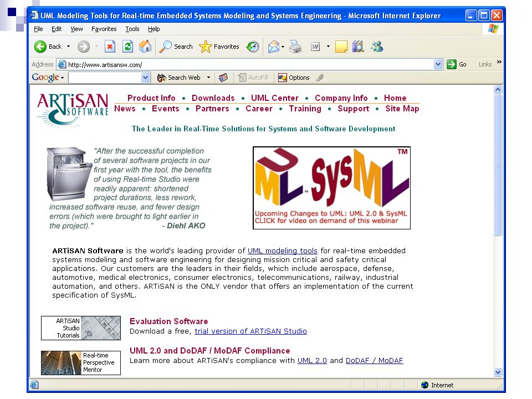
Task: Open the File menu
Action: [x=38, y=29]
